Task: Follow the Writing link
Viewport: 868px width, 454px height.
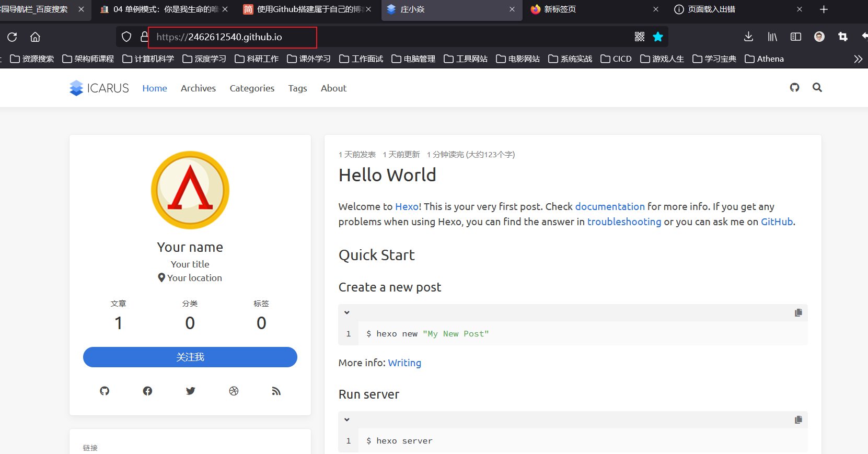Action: [x=404, y=363]
